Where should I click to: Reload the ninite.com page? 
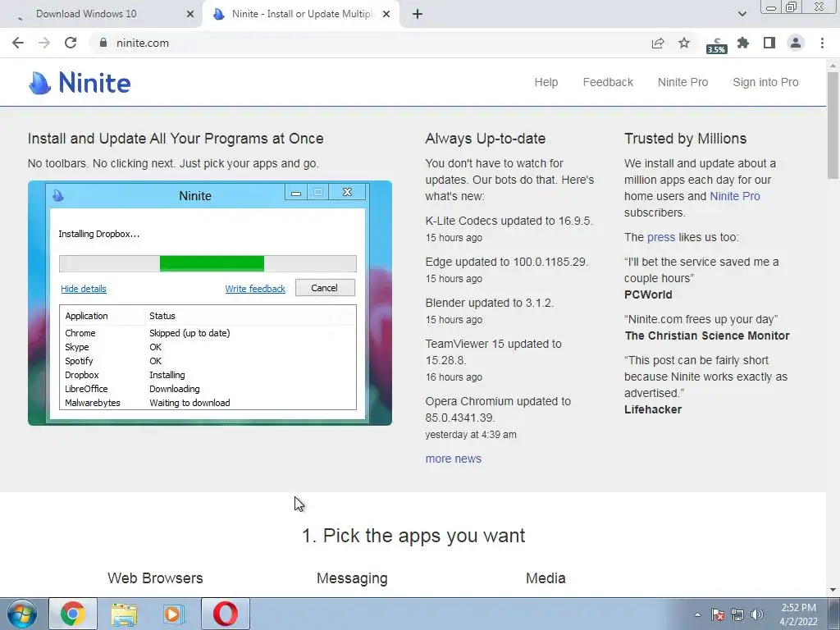[71, 43]
